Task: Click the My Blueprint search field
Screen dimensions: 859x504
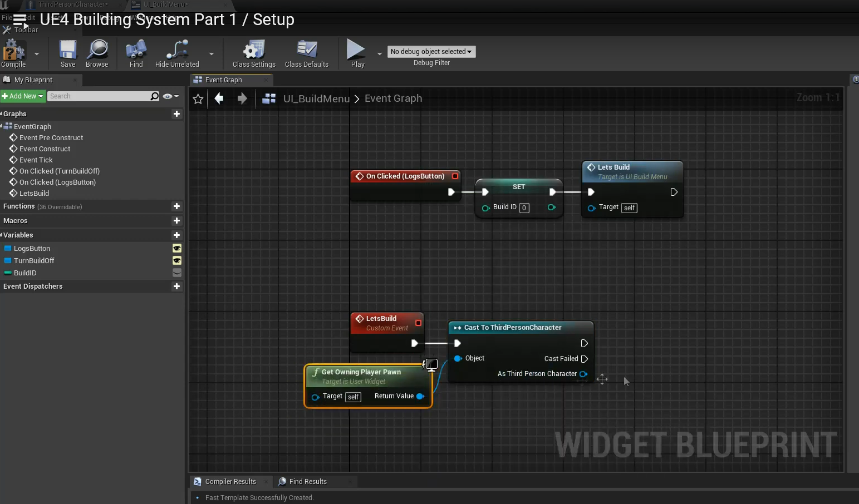Action: pyautogui.click(x=99, y=96)
